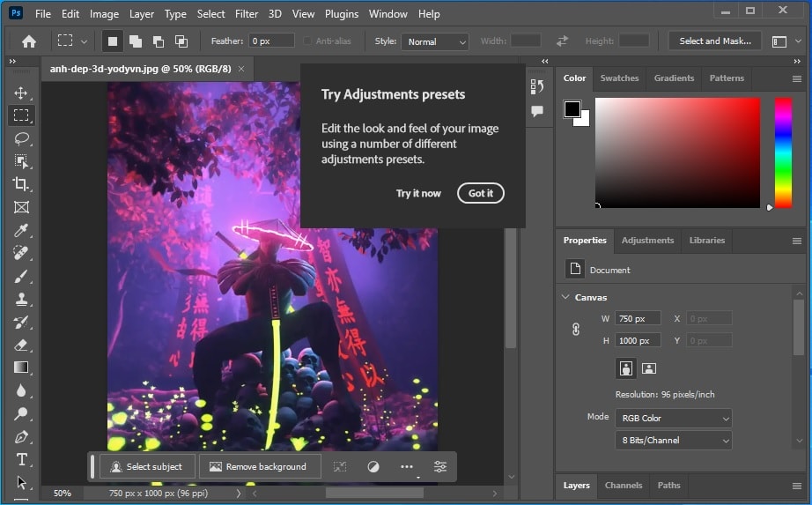Select the Spot Healing Brush tool
812x505 pixels.
point(21,253)
